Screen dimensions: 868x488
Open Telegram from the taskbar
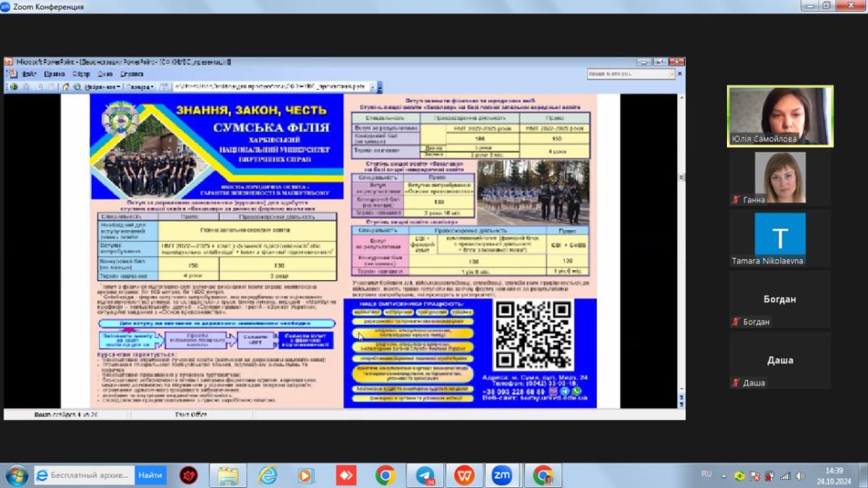pyautogui.click(x=425, y=475)
